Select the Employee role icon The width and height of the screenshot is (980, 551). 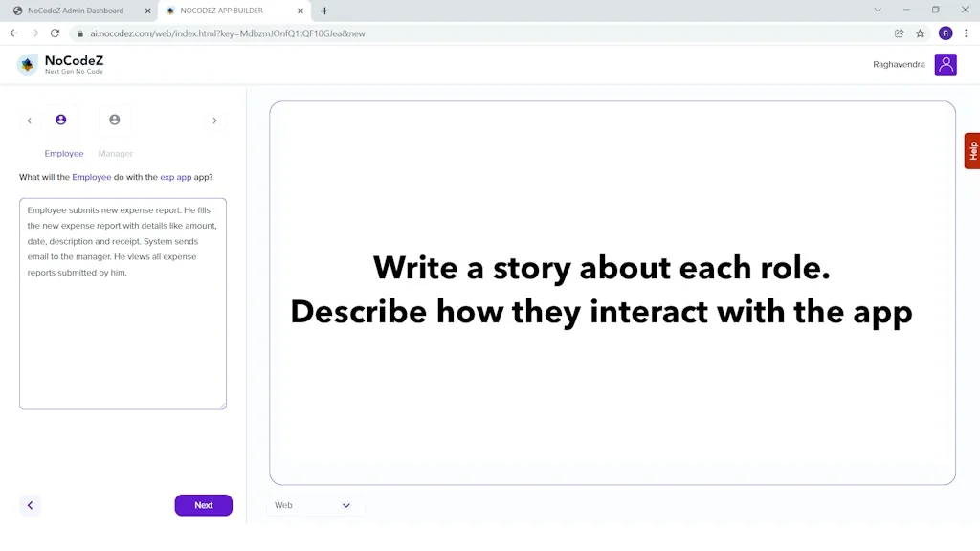(60, 120)
